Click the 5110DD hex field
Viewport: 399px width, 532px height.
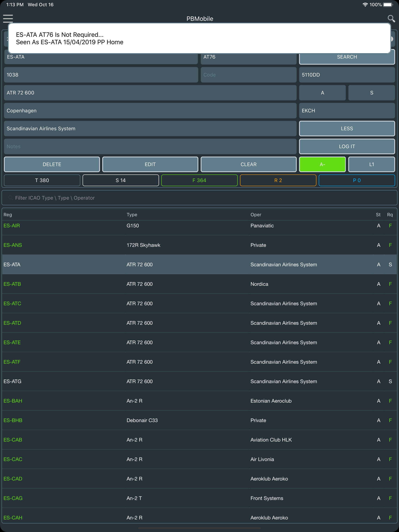[x=347, y=75]
